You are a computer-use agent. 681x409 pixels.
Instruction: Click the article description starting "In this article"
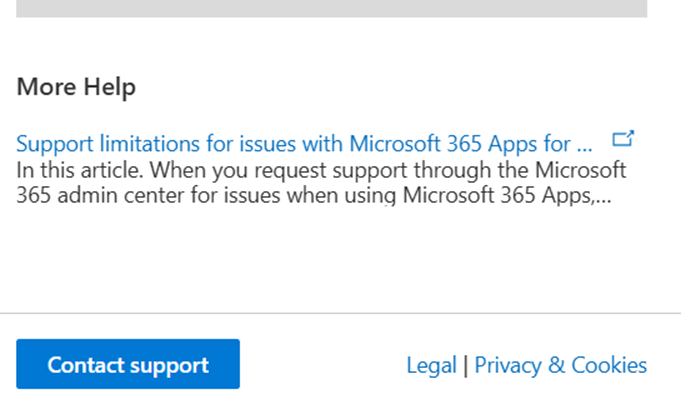pyautogui.click(x=320, y=180)
